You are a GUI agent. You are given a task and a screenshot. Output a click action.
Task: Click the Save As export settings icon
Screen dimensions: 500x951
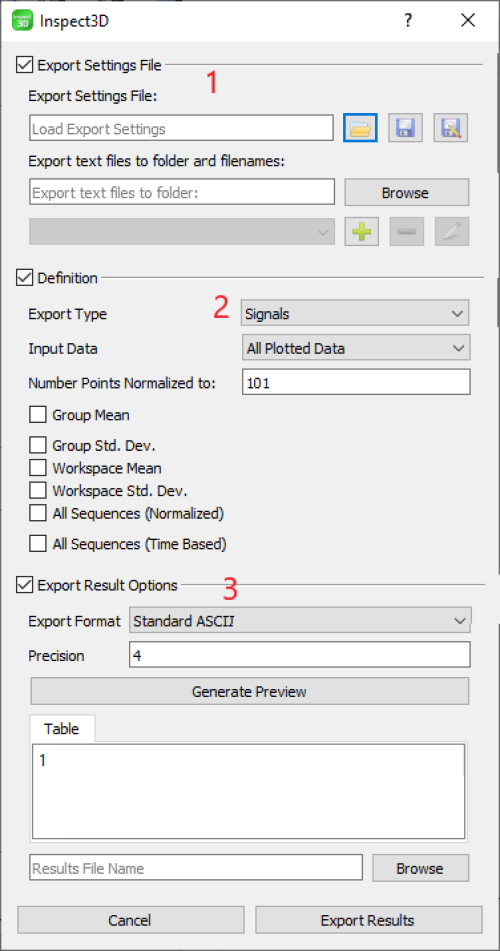point(451,129)
